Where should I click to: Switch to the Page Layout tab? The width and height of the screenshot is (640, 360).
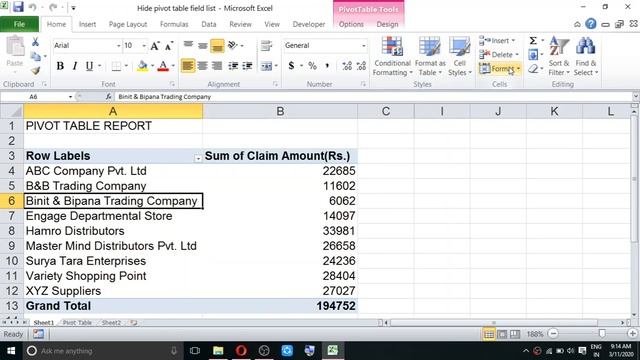coord(128,24)
